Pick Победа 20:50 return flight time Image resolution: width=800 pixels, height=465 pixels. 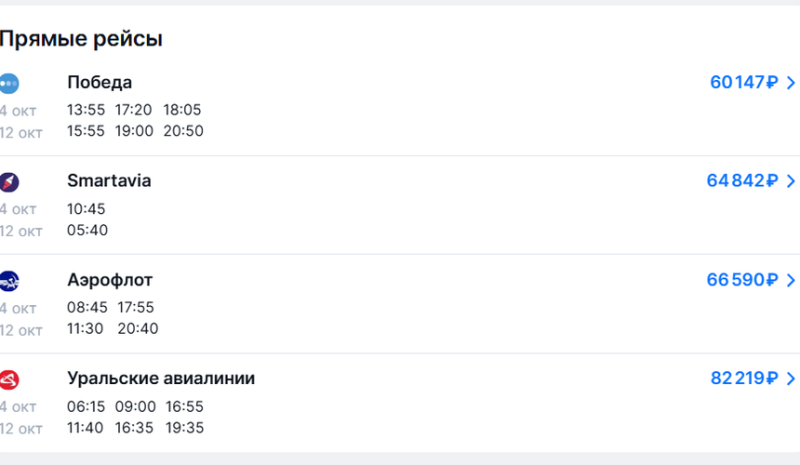[184, 131]
